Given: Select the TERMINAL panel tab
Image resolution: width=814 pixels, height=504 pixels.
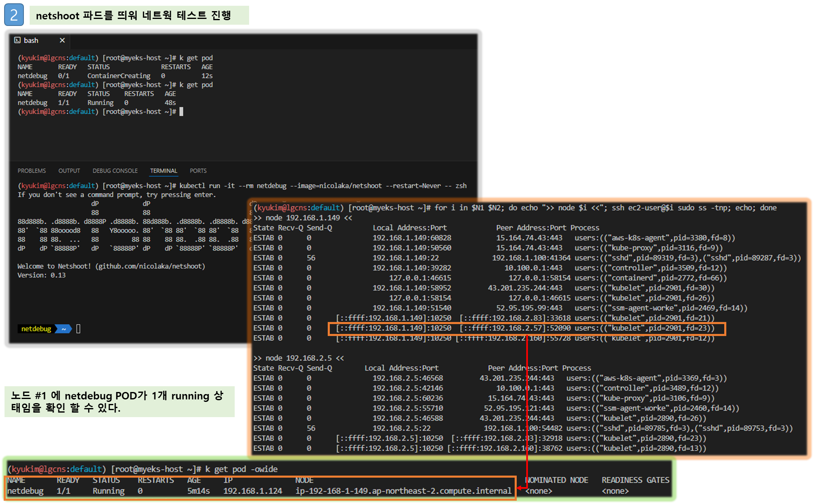Looking at the screenshot, I should 163,170.
